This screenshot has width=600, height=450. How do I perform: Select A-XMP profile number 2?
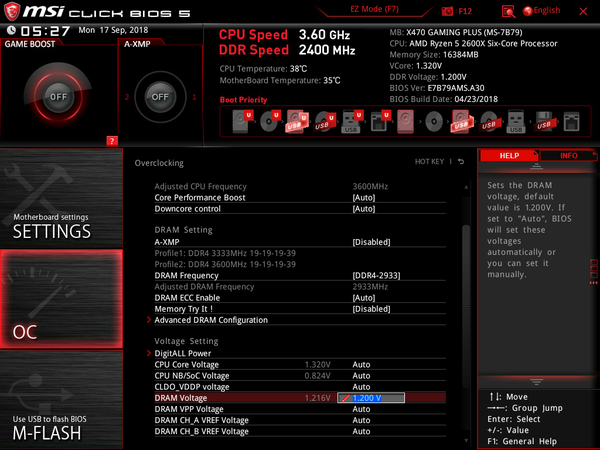pos(127,97)
